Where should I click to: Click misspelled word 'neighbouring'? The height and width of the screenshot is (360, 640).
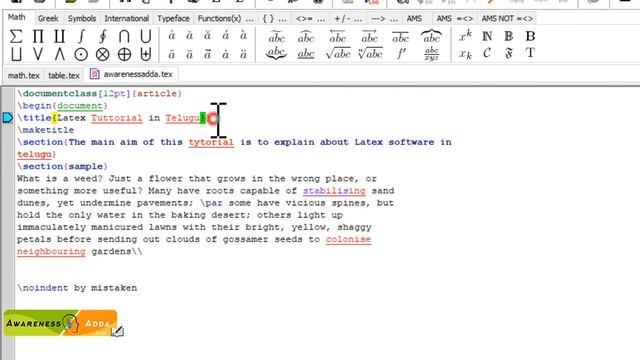51,251
